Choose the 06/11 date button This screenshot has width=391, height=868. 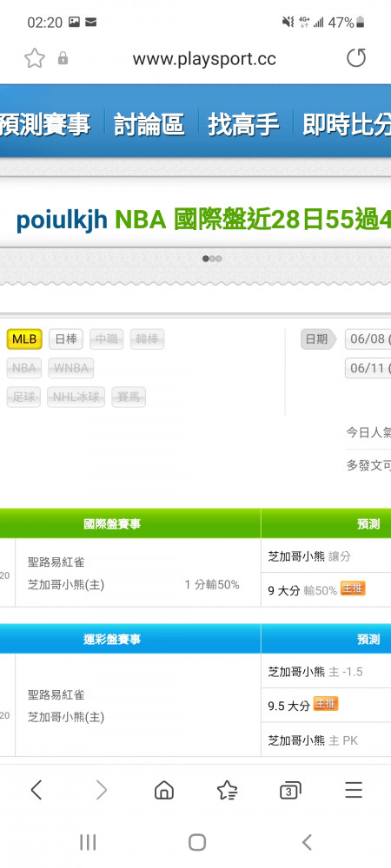click(368, 367)
